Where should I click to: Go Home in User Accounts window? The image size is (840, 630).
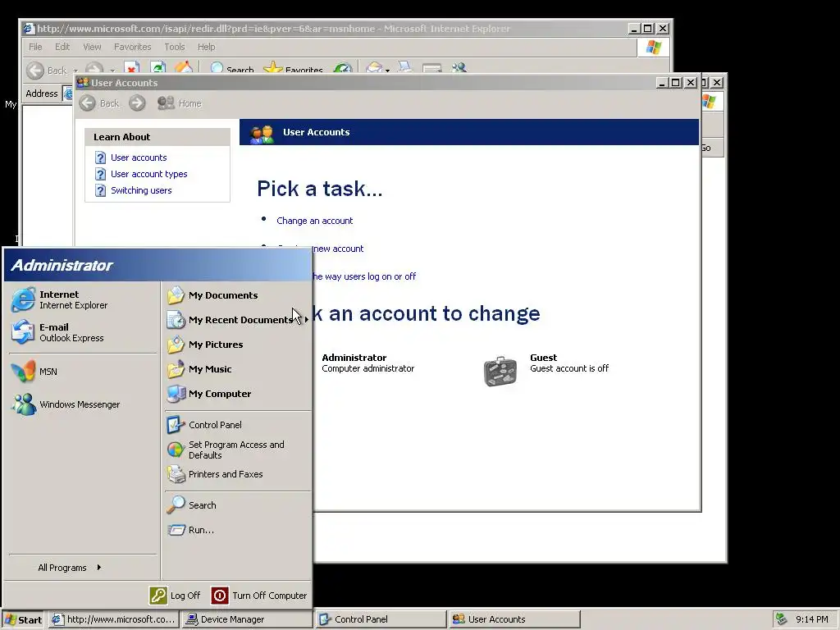click(x=180, y=103)
